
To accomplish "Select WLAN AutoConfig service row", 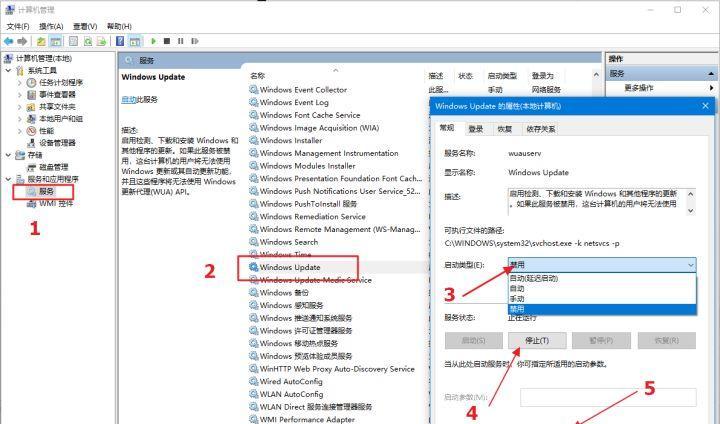I will pyautogui.click(x=286, y=394).
